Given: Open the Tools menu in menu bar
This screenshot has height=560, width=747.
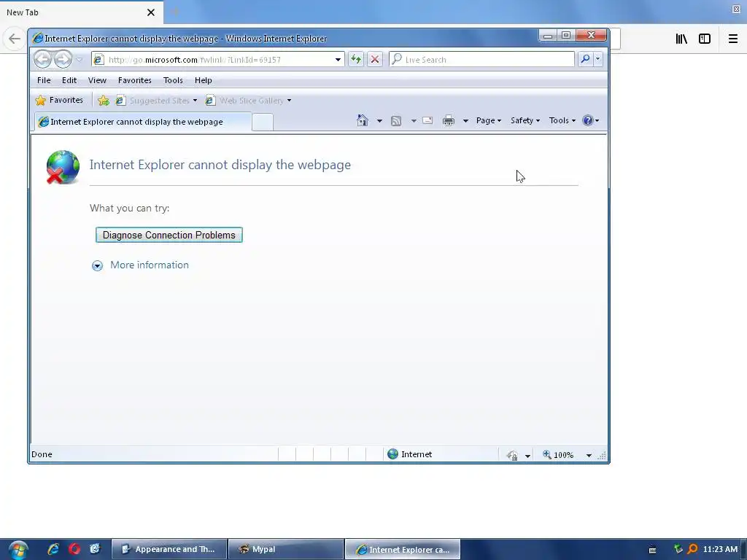Looking at the screenshot, I should (x=173, y=80).
